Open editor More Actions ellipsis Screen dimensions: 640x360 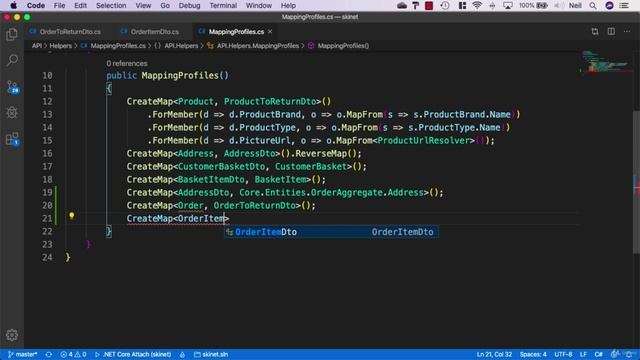627,31
